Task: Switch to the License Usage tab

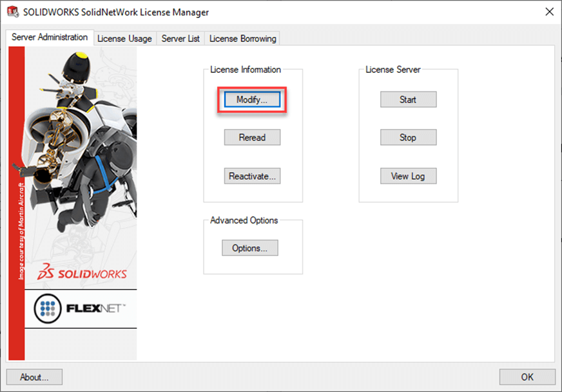Action: click(124, 38)
